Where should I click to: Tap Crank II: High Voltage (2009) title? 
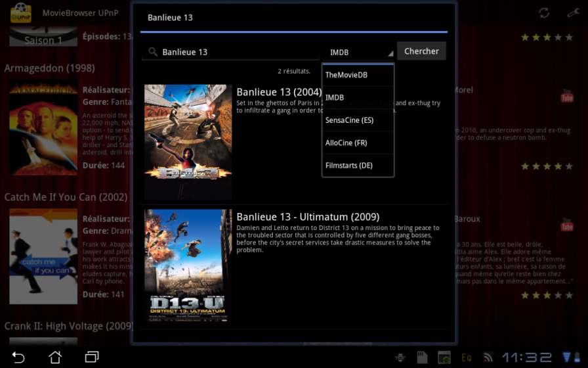pyautogui.click(x=69, y=326)
